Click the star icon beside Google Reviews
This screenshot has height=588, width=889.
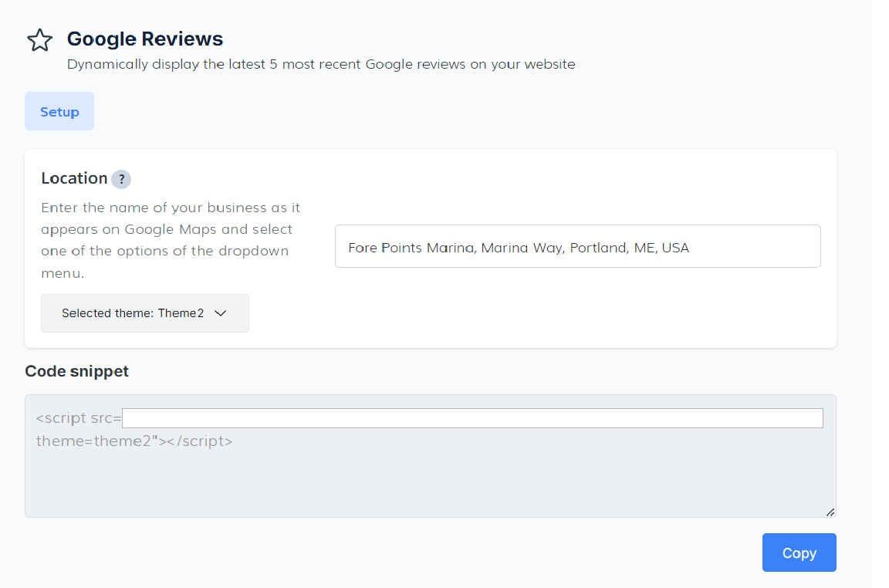point(39,40)
